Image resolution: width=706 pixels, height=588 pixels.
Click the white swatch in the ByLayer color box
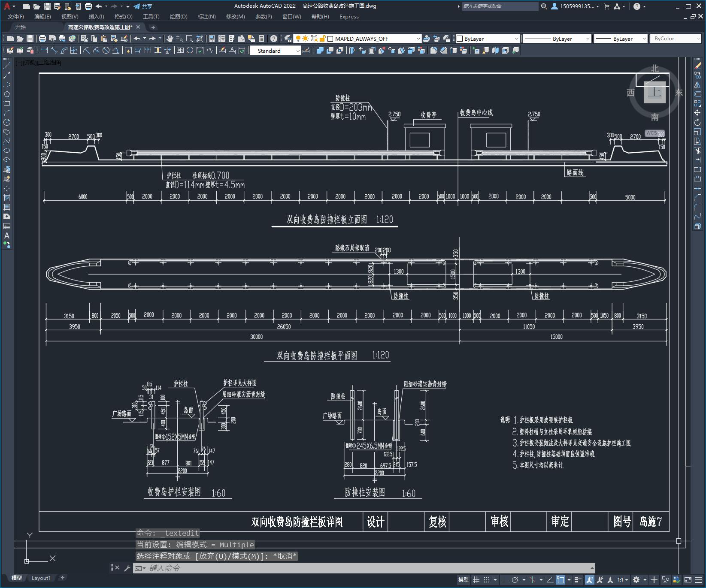tap(460, 39)
